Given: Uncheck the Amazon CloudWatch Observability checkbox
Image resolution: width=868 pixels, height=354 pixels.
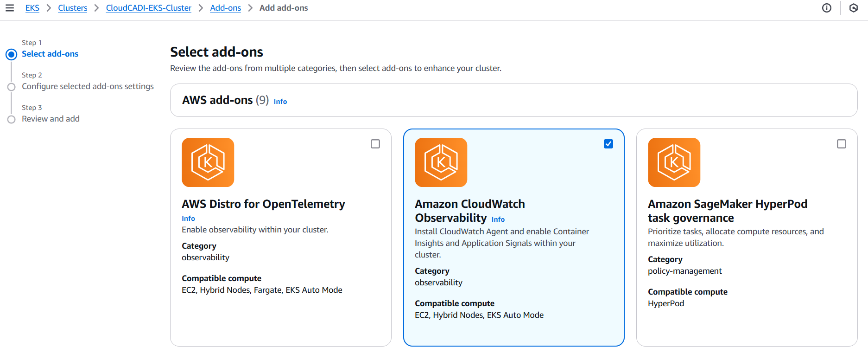Looking at the screenshot, I should click(608, 144).
